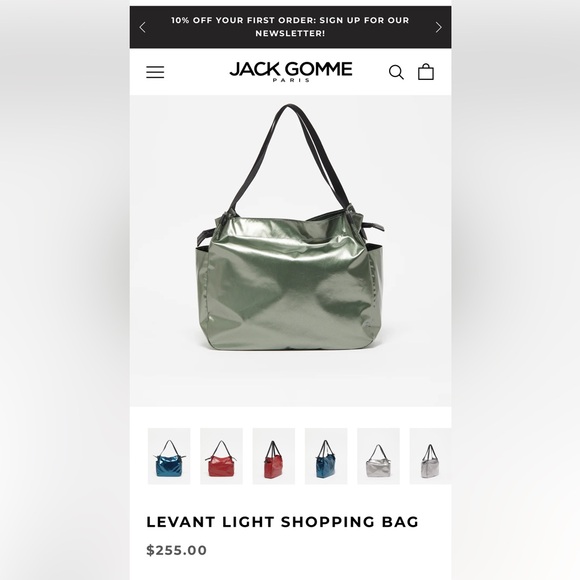Open the hamburger navigation menu
The width and height of the screenshot is (580, 580).
pyautogui.click(x=155, y=72)
